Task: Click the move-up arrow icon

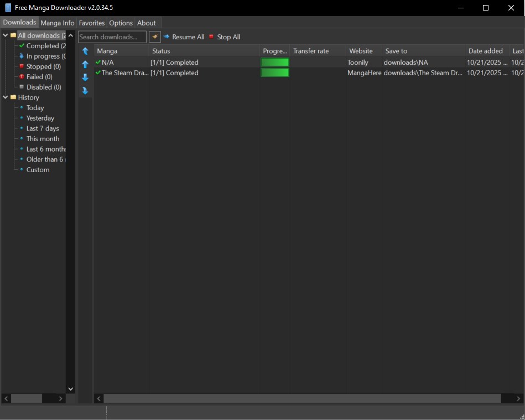Action: [85, 64]
